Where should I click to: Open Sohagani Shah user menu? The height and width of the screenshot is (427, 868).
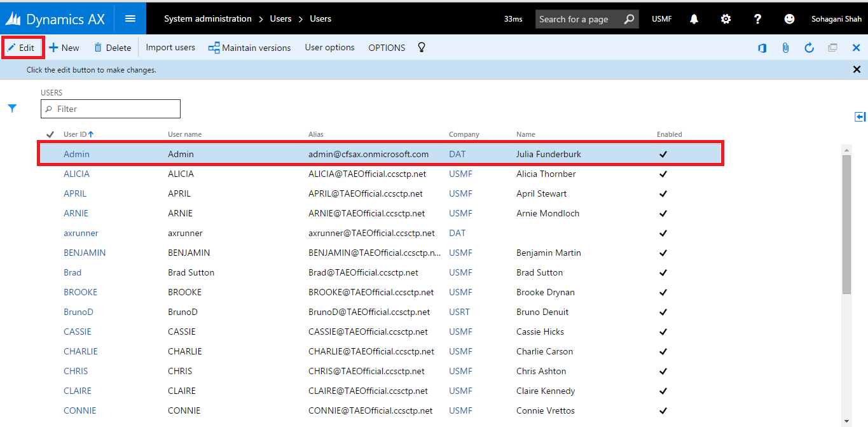coord(836,19)
